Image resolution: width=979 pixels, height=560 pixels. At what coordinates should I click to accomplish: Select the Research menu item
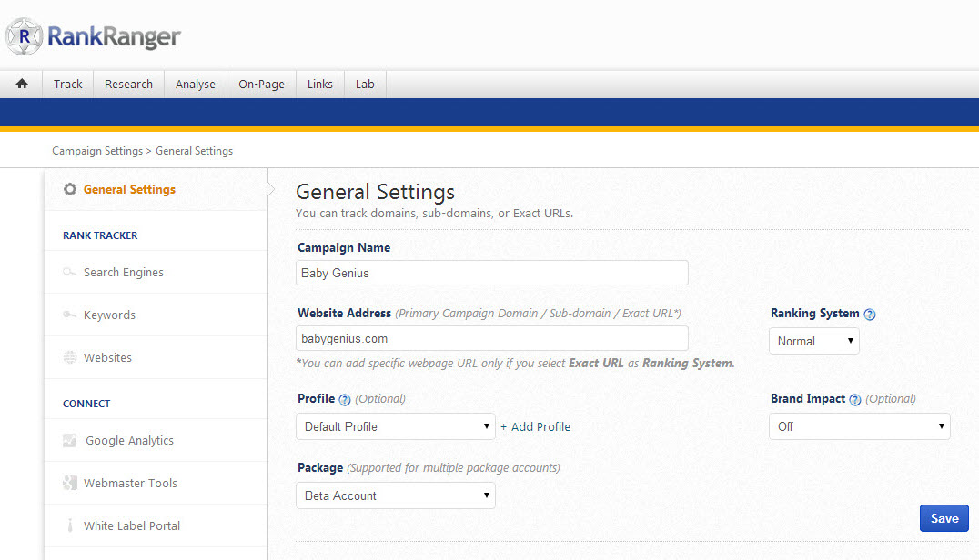coord(128,84)
